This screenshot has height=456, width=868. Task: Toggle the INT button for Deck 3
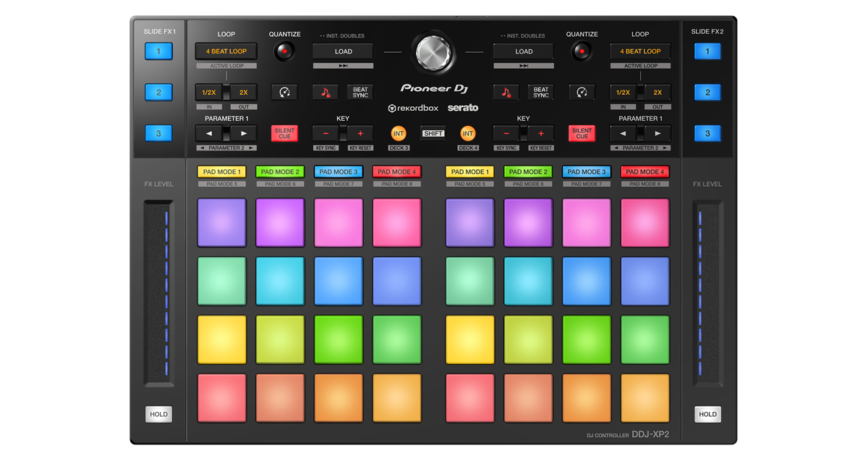pyautogui.click(x=399, y=133)
